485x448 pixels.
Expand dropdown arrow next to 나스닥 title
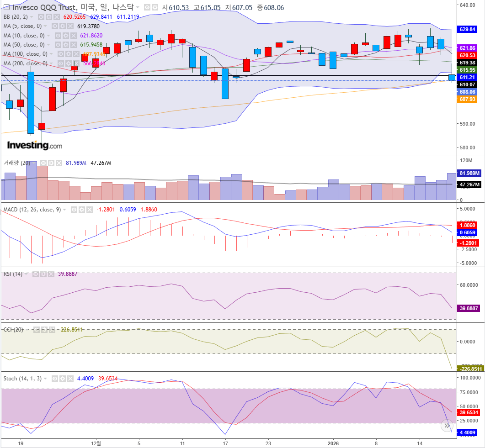pos(138,7)
